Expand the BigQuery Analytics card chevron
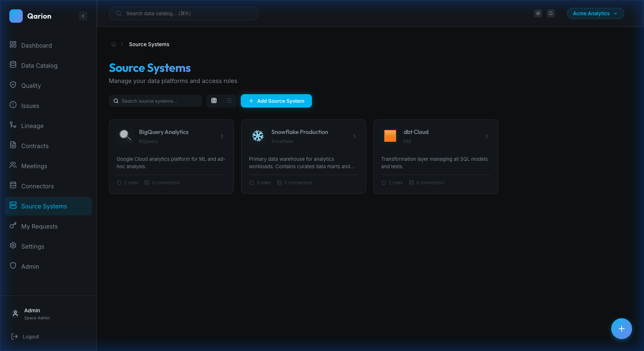 click(222, 136)
